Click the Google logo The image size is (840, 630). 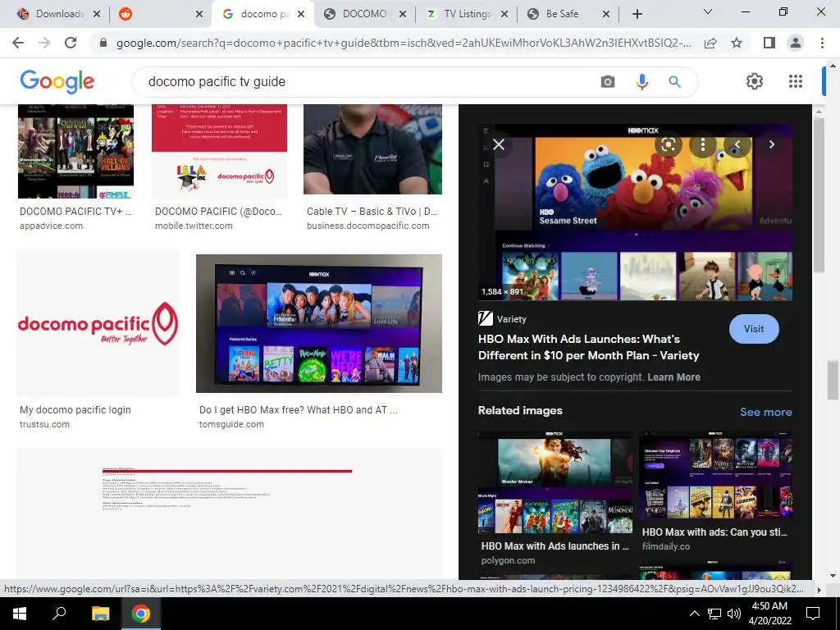coord(57,82)
